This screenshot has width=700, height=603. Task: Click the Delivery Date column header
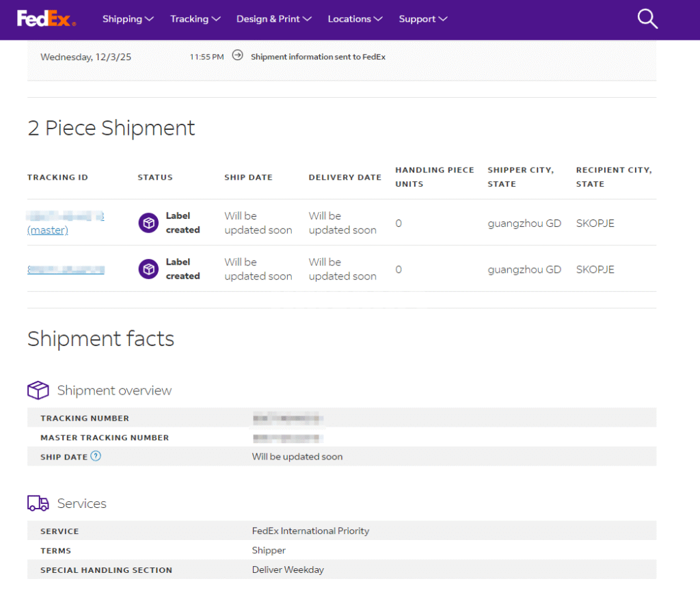(345, 177)
